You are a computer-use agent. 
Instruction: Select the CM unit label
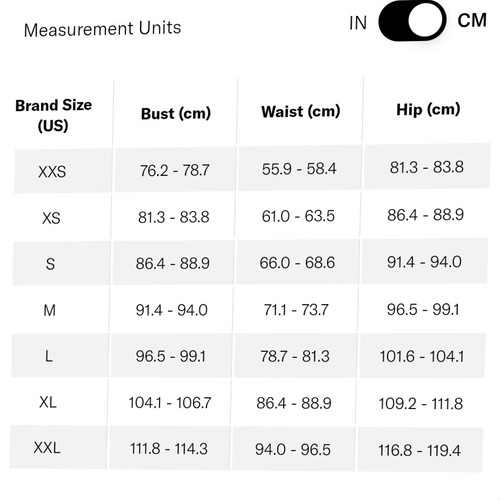pyautogui.click(x=472, y=21)
